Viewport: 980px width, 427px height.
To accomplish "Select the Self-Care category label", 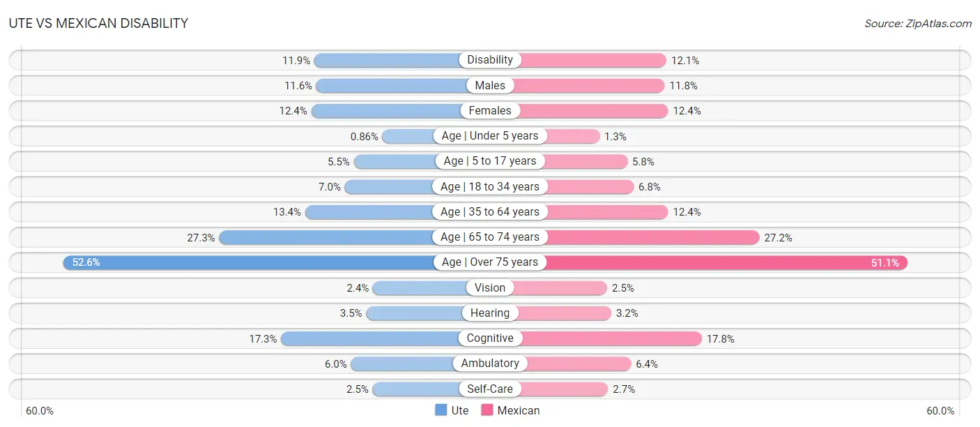I will coord(490,389).
